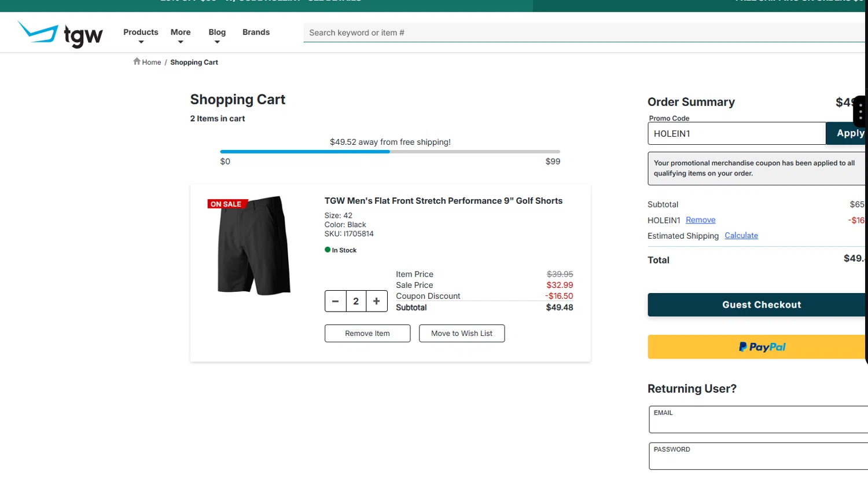Image resolution: width=868 pixels, height=479 pixels.
Task: Expand the Products dropdown arrow
Action: pos(141,42)
